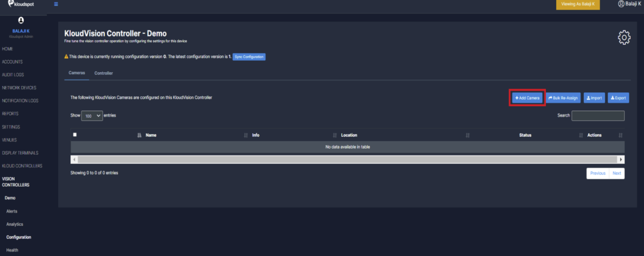Click the scrollbar right arrow

coord(621,159)
